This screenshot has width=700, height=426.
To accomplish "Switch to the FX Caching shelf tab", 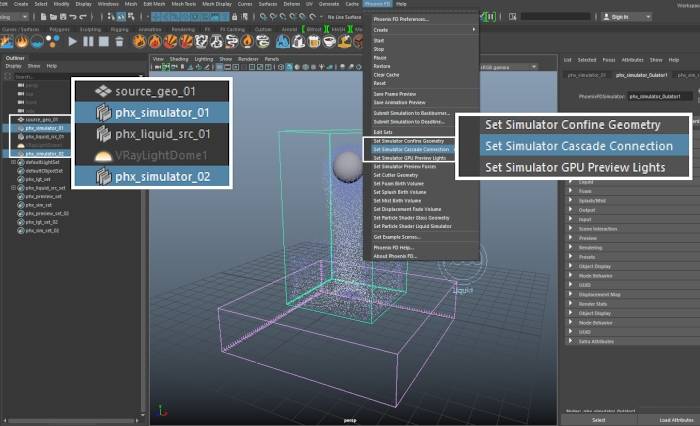I will click(233, 29).
